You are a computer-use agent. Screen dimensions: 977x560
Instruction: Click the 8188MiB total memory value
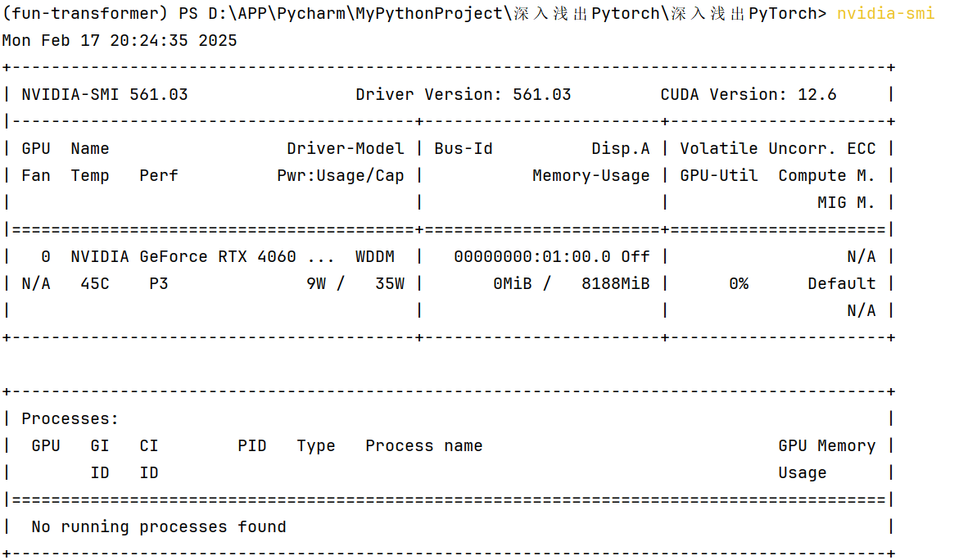tap(615, 284)
